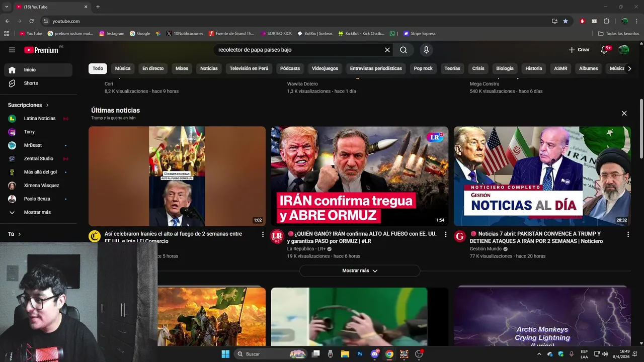Open the Zentral Studio subscription

pyautogui.click(x=38, y=158)
